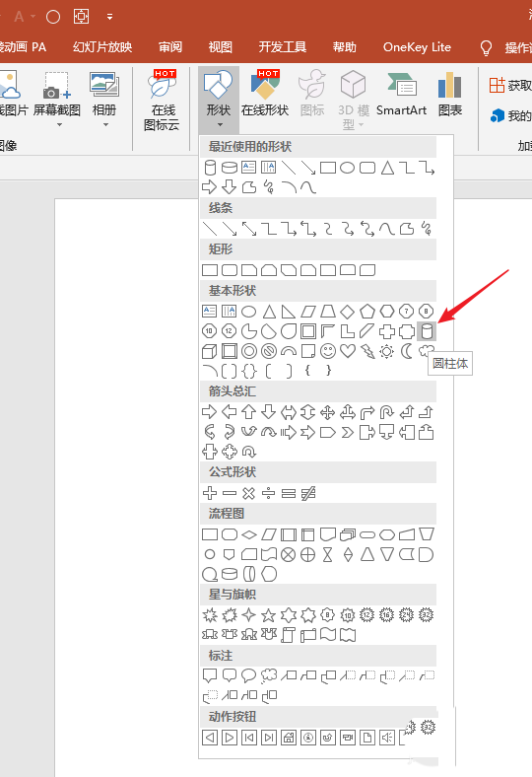Select the Up Arrow in Block Arrows
This screenshot has height=777, width=532.
[x=249, y=412]
